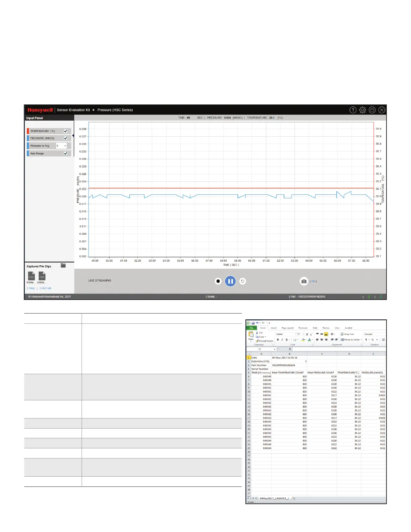Click Format Painter in Excel ribbon
Viewport: 411px width, 532px height.
point(265,341)
